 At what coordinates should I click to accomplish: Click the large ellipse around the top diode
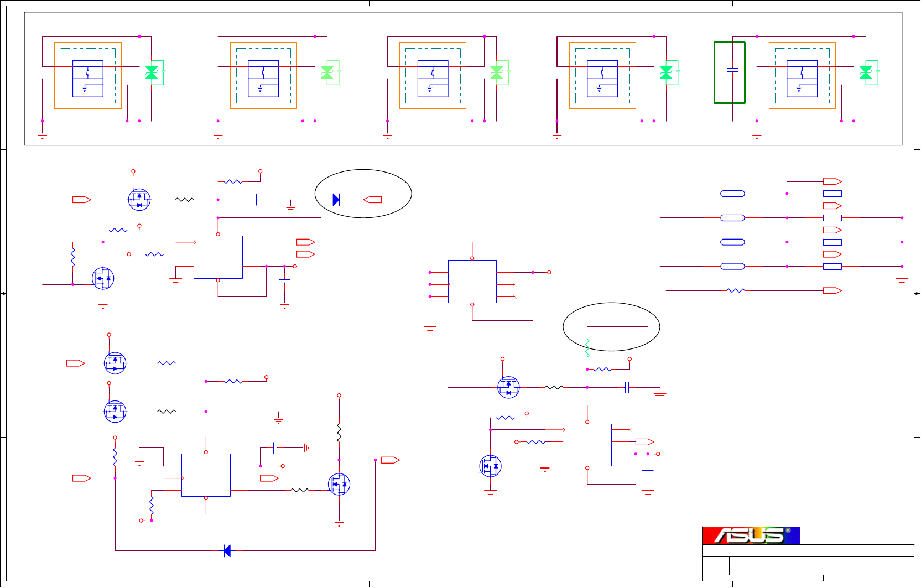[363, 194]
